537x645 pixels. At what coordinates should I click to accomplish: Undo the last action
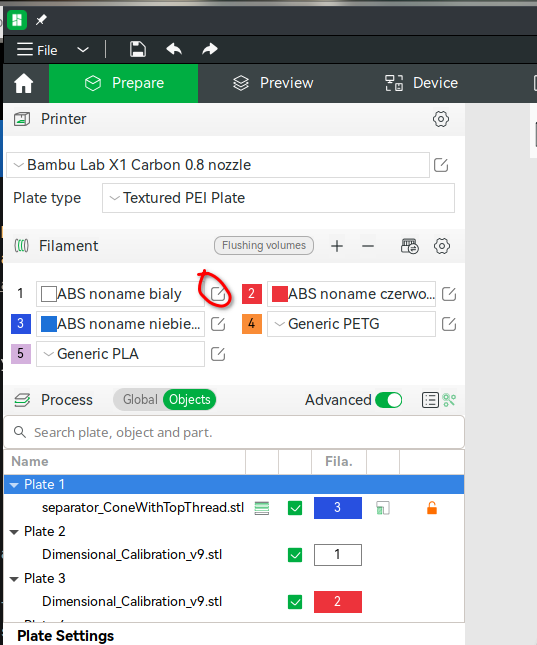pos(174,49)
